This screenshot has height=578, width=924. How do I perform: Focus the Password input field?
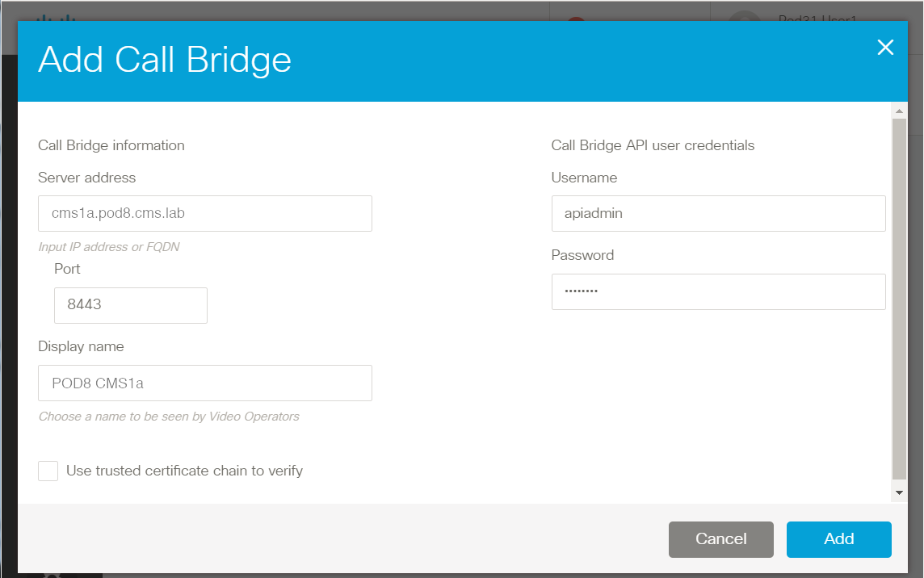point(718,291)
